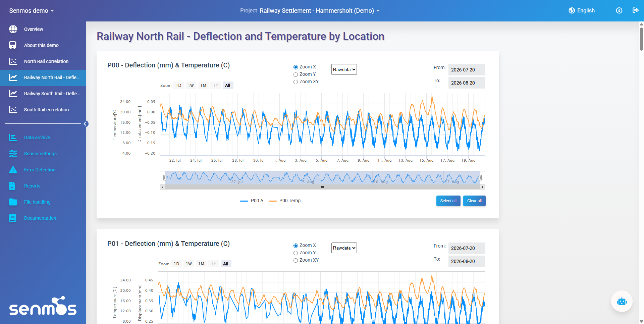Open About this demo page
The width and height of the screenshot is (644, 324).
pos(43,45)
